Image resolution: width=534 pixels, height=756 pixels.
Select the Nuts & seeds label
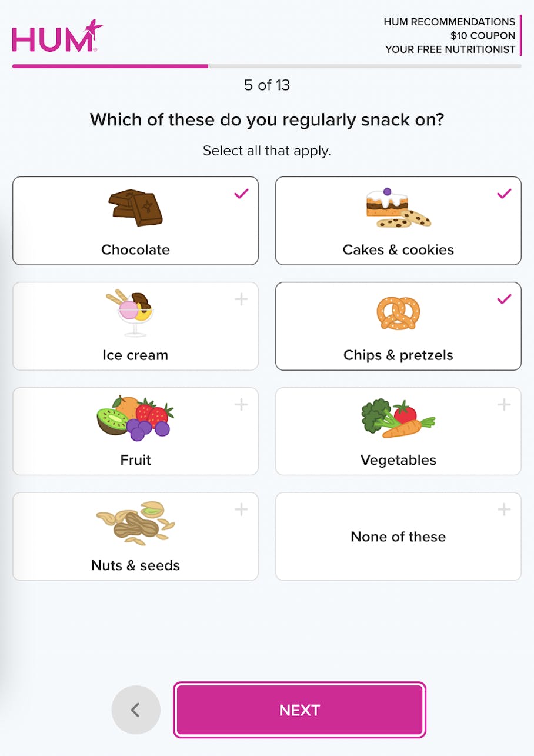tap(135, 565)
